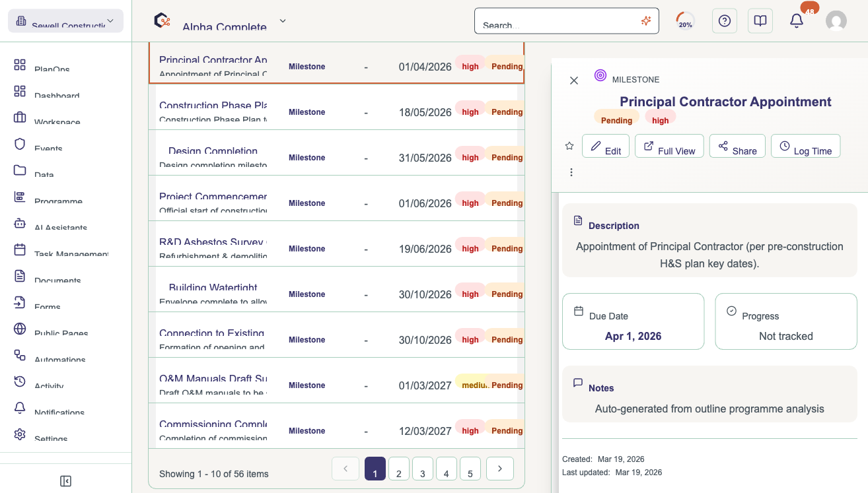The image size is (868, 493).
Task: Collapse the sidebar panel icon
Action: 65,481
